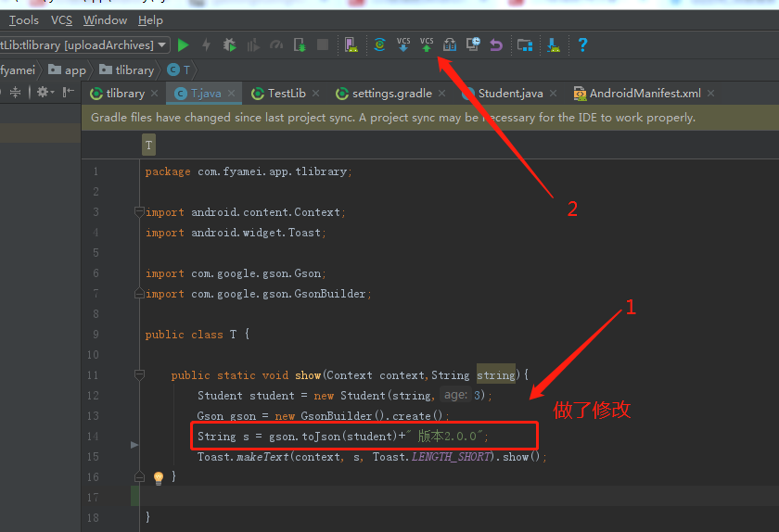
Task: Click 'Toast' in the line 4 import
Action: pyautogui.click(x=304, y=233)
